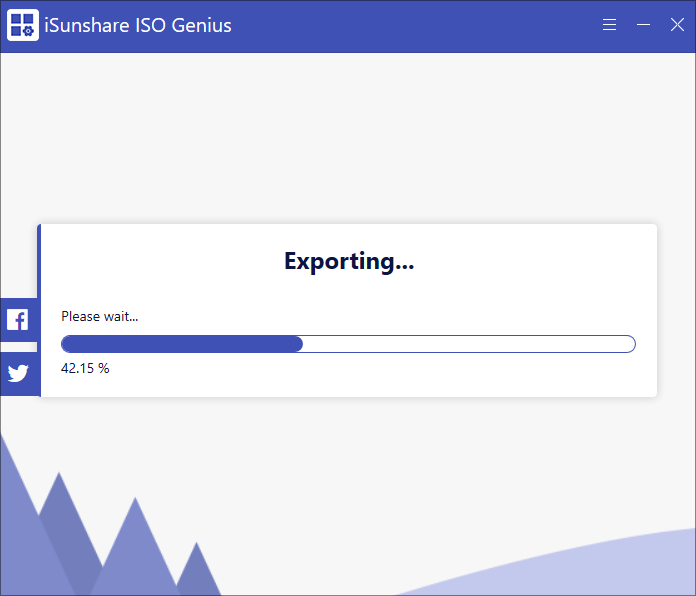
Task: Open the Facebook share icon
Action: click(18, 320)
